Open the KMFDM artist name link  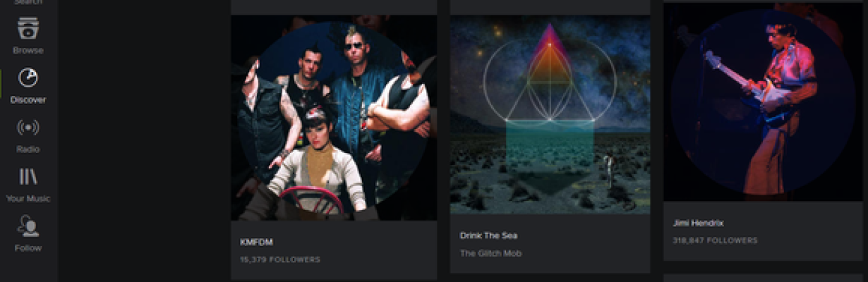click(257, 243)
